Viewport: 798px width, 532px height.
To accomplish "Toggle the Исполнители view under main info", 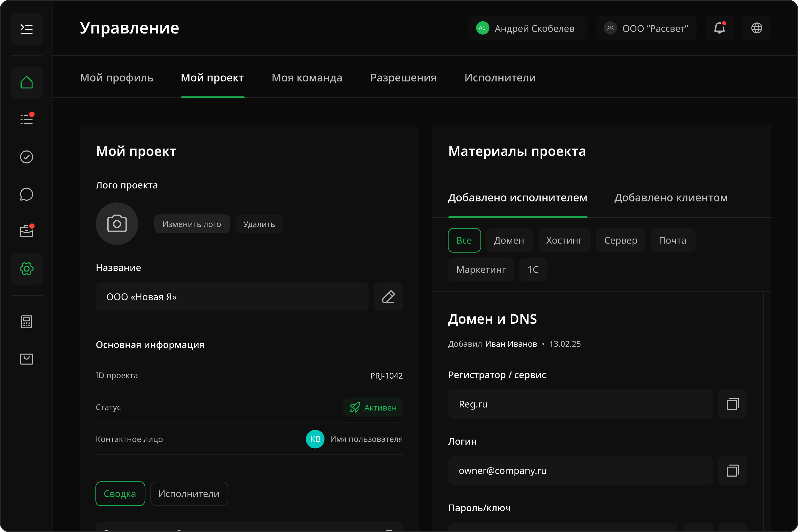I will [x=189, y=494].
